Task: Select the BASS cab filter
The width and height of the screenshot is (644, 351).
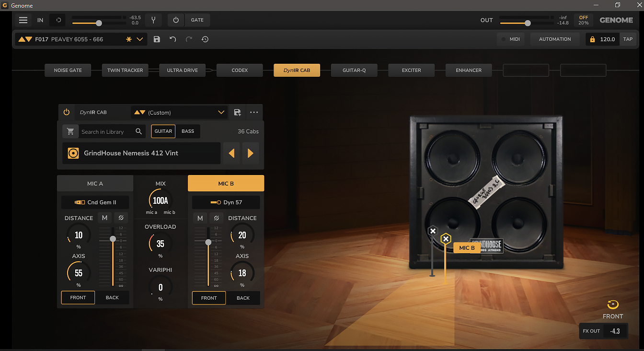Action: tap(188, 131)
